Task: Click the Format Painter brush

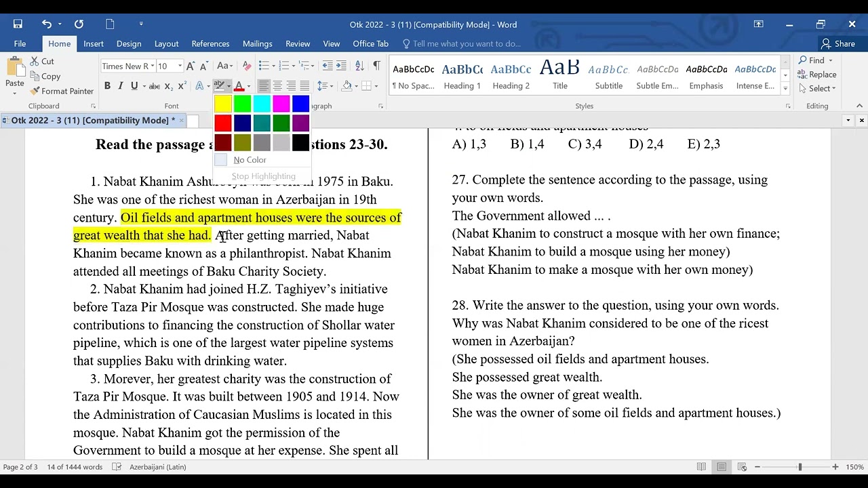Action: click(35, 91)
